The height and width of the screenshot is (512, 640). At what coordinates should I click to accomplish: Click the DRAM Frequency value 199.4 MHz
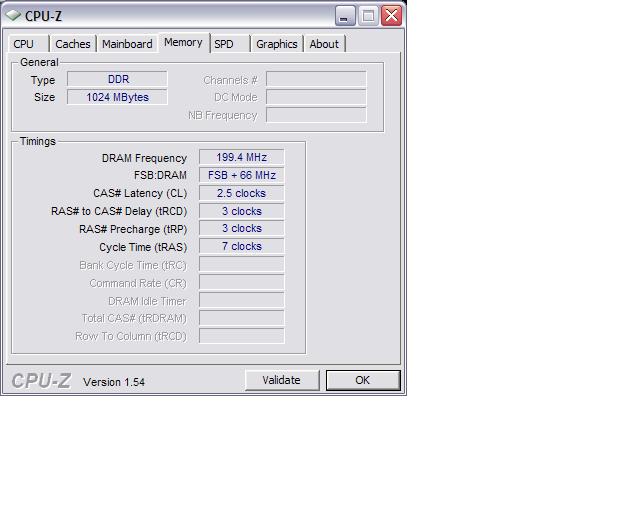coord(242,157)
